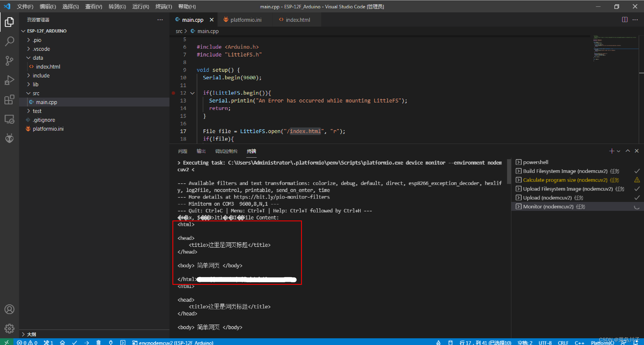This screenshot has width=644, height=345.
Task: Open the Extensions view
Action: click(x=9, y=99)
